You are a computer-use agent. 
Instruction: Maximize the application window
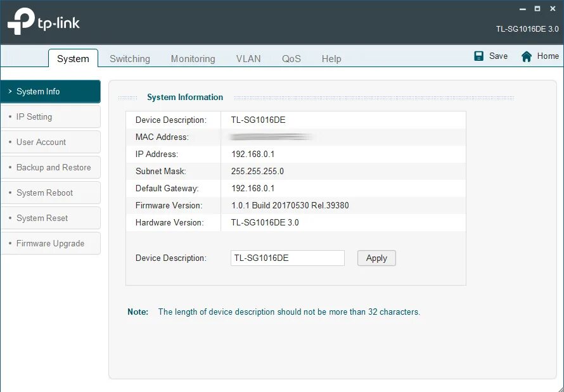click(x=537, y=9)
